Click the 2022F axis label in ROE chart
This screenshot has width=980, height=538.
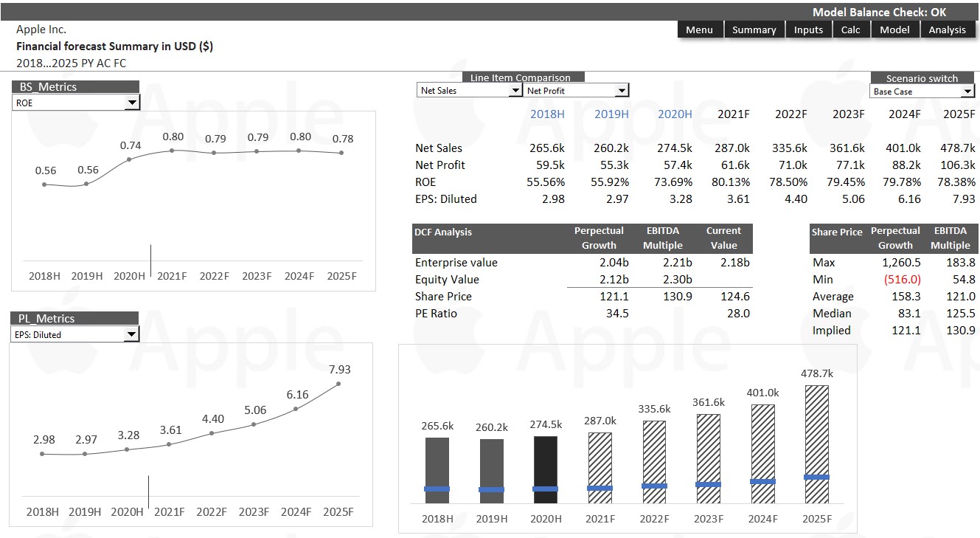click(x=215, y=276)
